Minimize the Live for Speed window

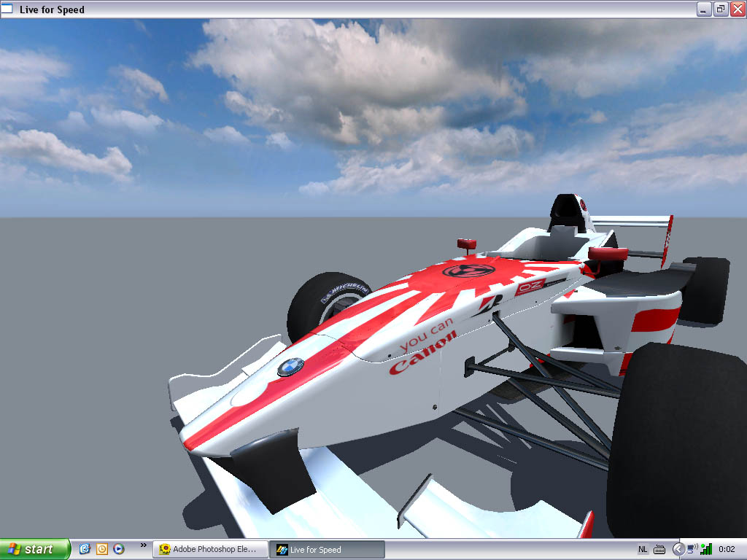704,9
